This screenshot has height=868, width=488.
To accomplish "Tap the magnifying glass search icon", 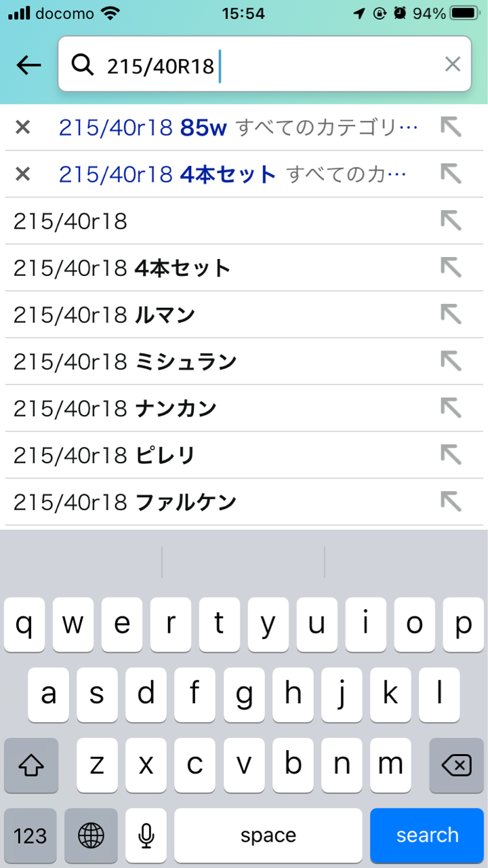I will click(x=83, y=65).
